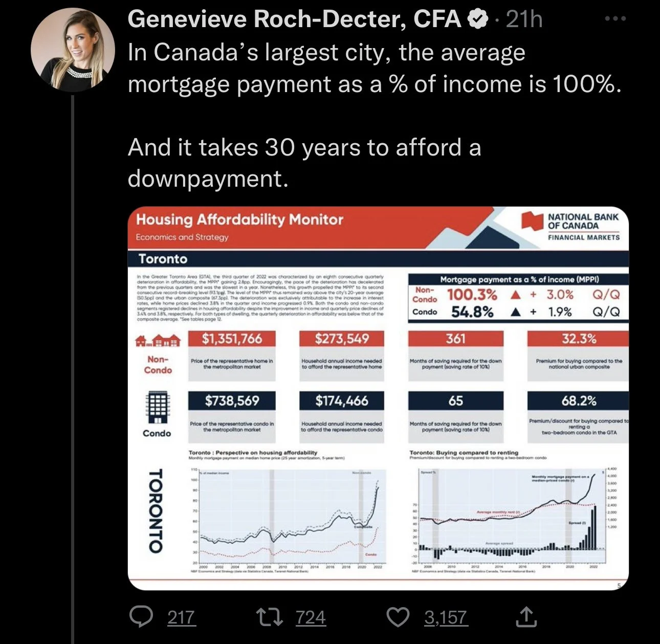Click the reply speech bubble icon

(141, 617)
